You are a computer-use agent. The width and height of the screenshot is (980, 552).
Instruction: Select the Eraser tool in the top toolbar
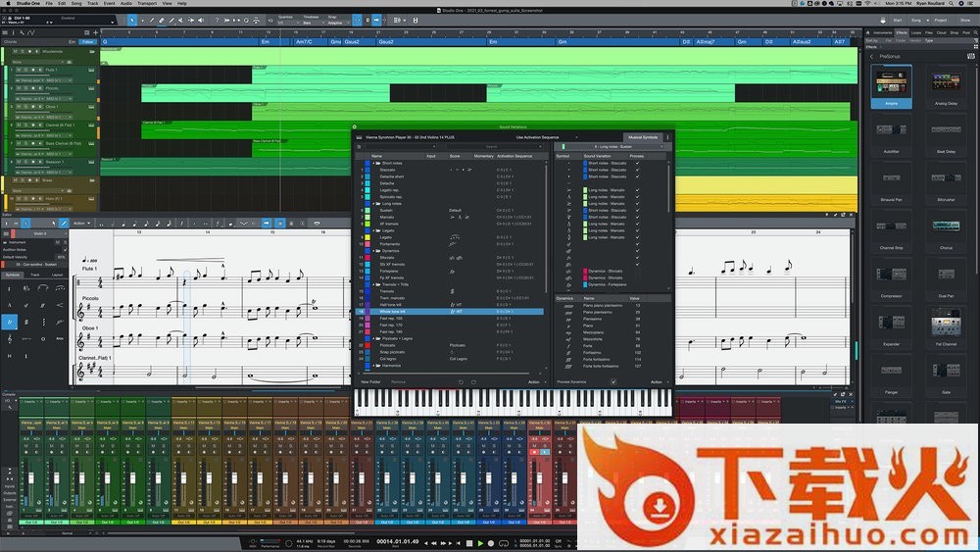(x=162, y=20)
